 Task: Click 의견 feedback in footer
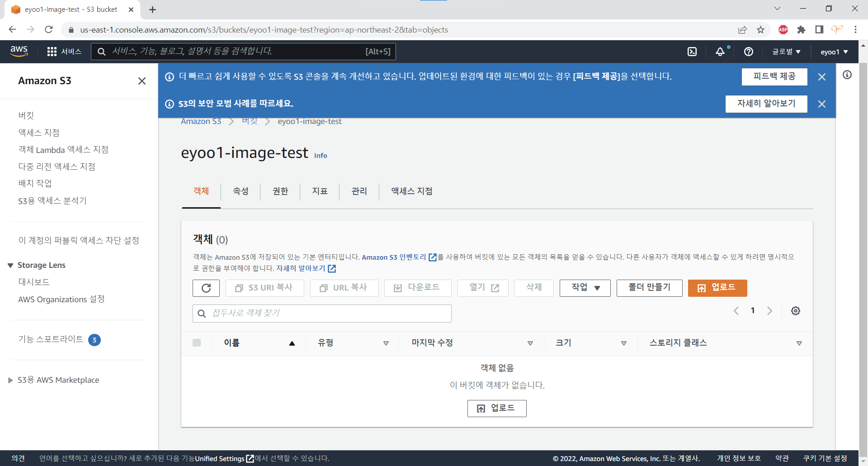click(x=18, y=458)
